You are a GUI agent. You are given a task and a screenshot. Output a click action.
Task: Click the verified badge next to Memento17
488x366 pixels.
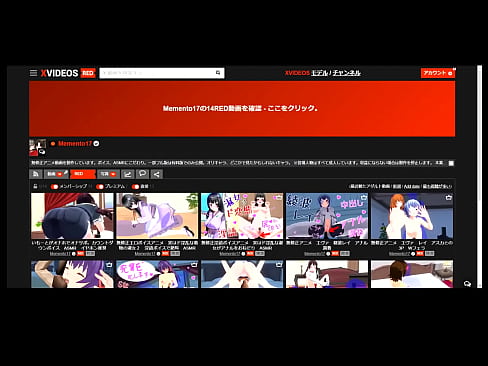tap(96, 144)
